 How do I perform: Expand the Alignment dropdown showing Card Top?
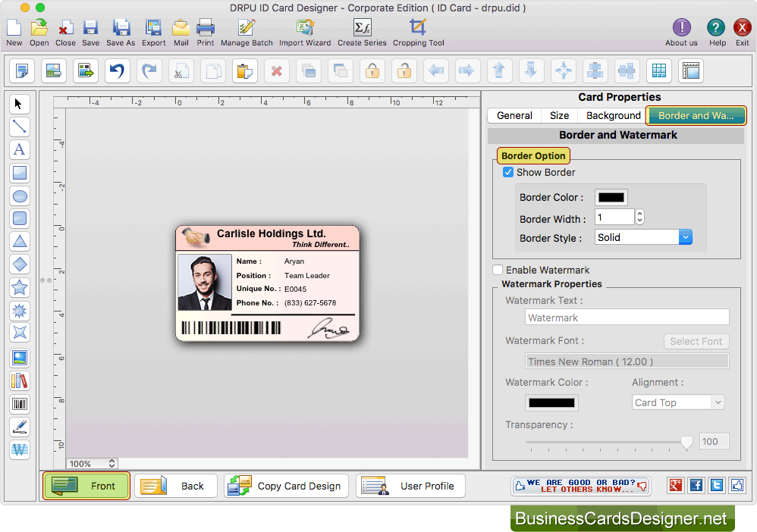[719, 402]
